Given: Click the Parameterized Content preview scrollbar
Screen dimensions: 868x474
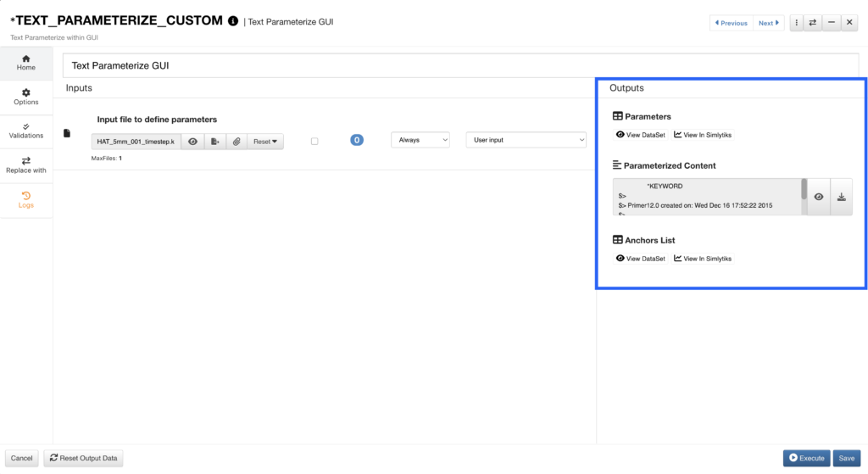Looking at the screenshot, I should [804, 190].
